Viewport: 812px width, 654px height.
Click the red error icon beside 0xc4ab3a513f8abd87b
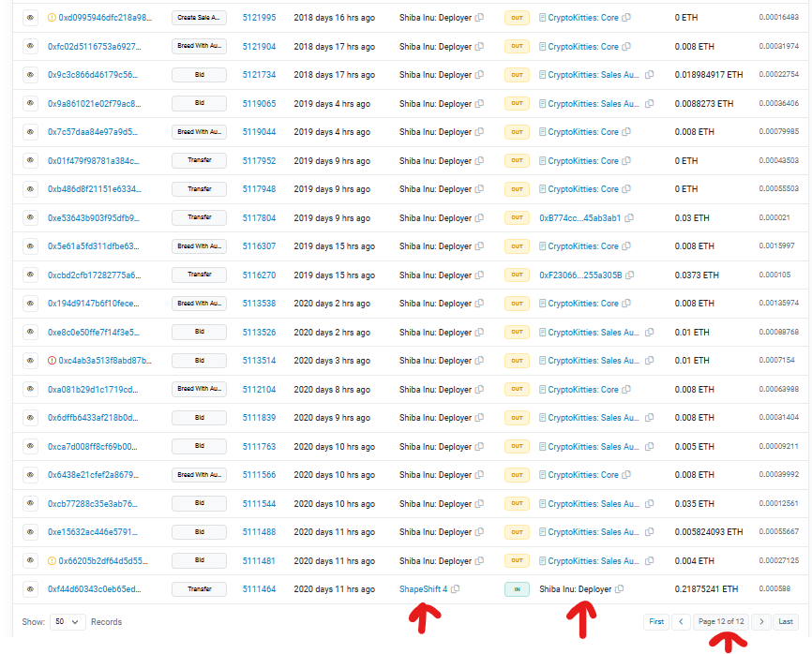[53, 361]
